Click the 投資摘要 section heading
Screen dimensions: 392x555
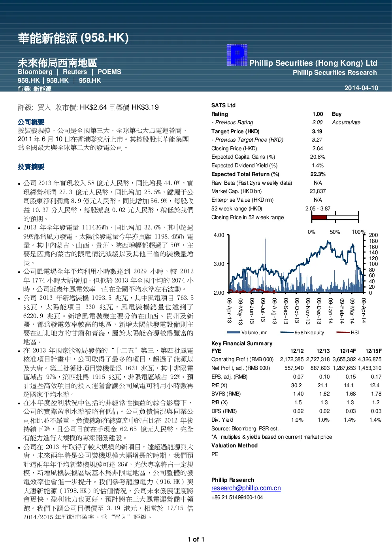[x=31, y=167]
